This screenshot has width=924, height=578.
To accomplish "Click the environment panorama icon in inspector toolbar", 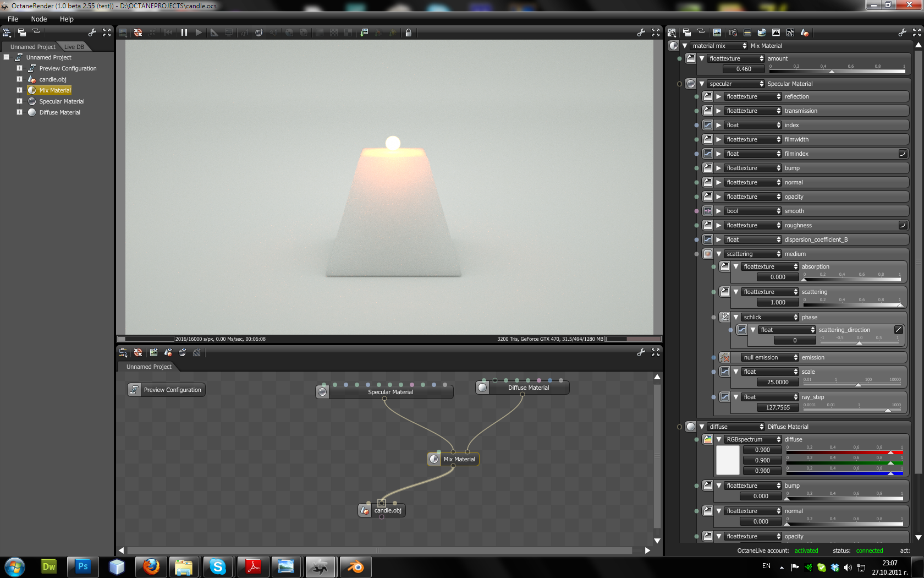I will pyautogui.click(x=761, y=33).
